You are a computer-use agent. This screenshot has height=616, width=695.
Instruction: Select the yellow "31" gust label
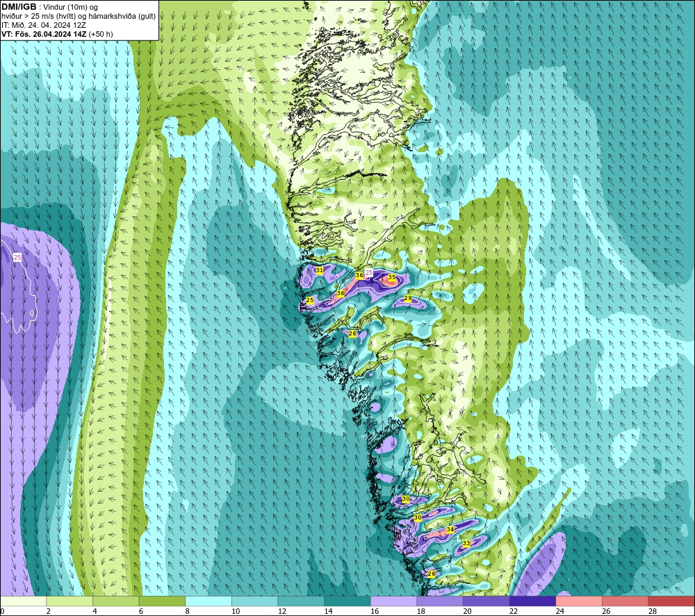(x=319, y=270)
